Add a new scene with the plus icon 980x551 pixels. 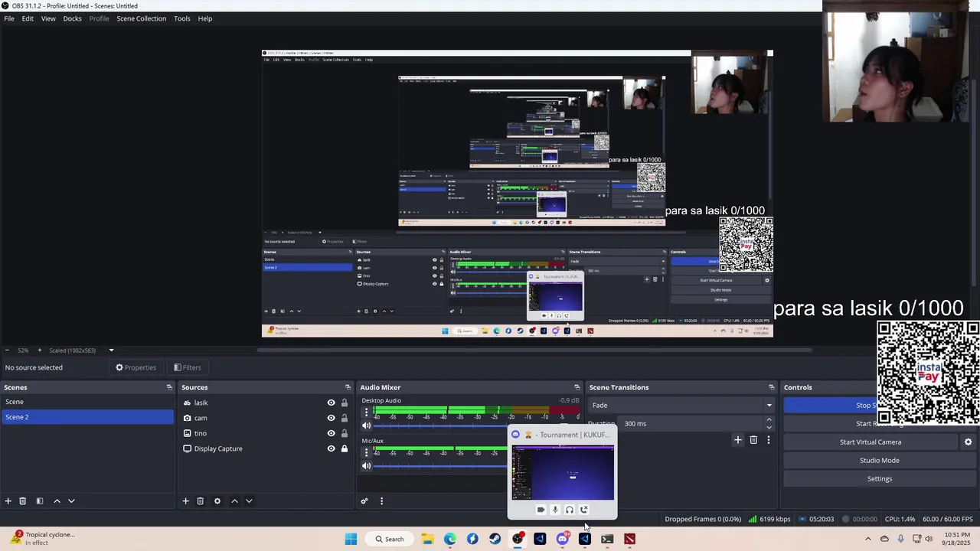[x=8, y=501]
